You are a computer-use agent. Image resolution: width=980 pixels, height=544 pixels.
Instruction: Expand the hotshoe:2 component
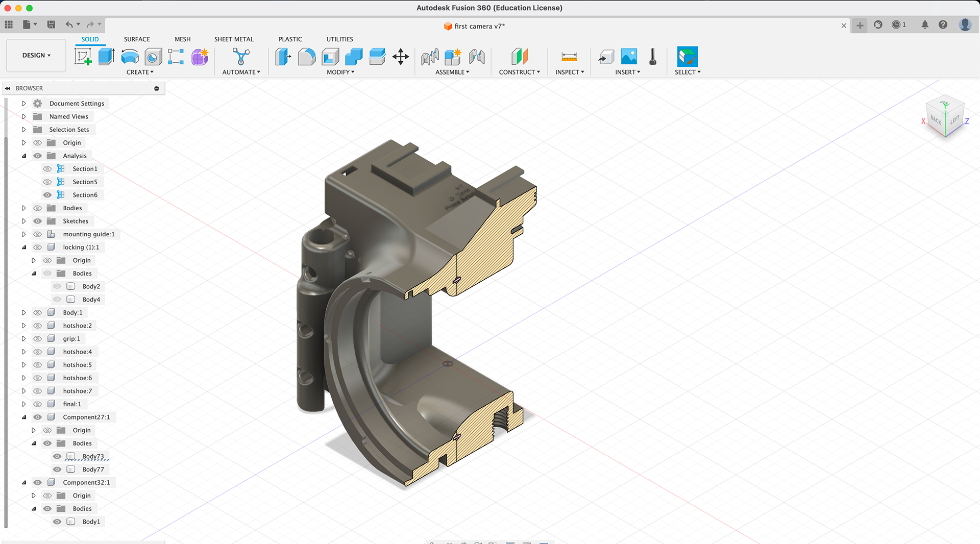(23, 326)
